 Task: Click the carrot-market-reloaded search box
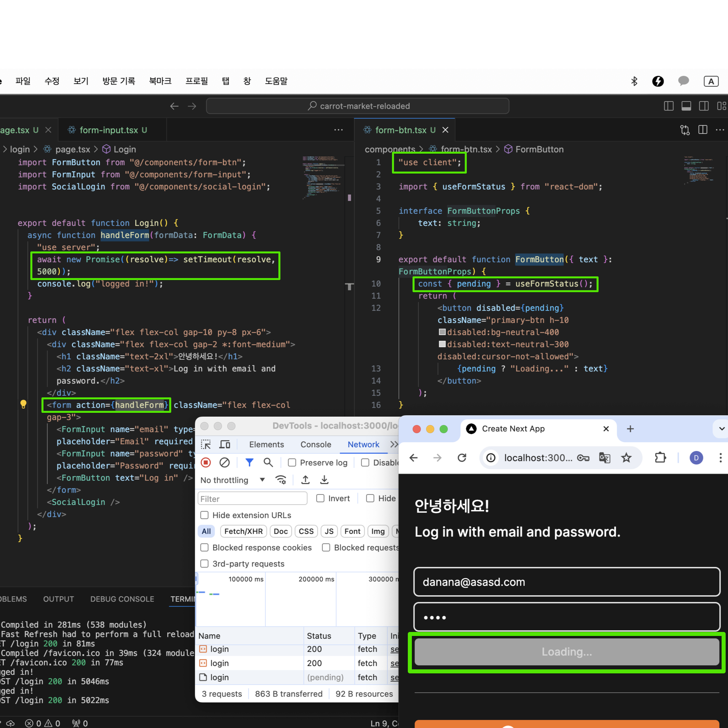tap(358, 106)
